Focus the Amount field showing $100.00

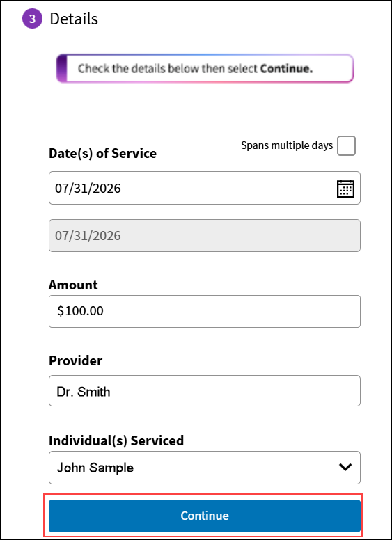pyautogui.click(x=205, y=311)
